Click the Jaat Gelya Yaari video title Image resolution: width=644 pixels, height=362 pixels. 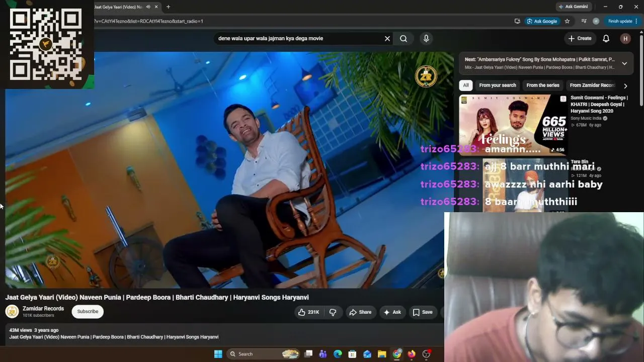point(157,298)
